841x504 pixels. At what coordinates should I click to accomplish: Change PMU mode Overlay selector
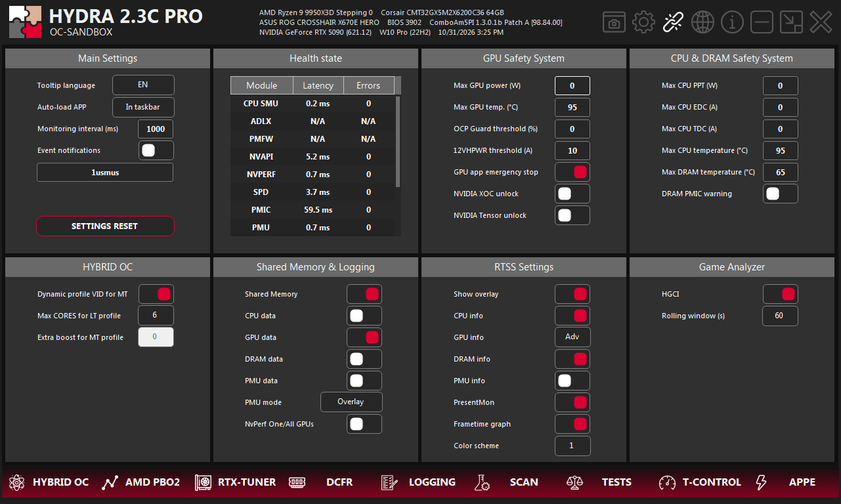pyautogui.click(x=351, y=402)
